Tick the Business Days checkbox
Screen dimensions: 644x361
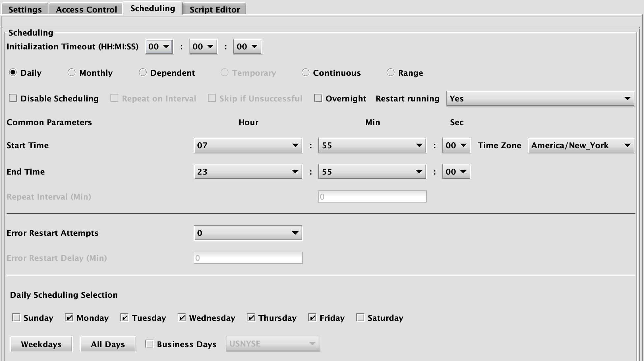pos(150,344)
